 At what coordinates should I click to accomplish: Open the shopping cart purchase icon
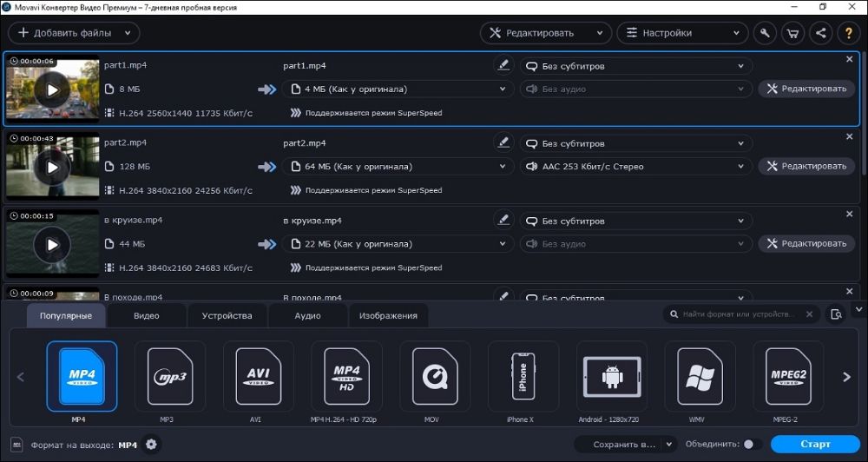coord(792,33)
